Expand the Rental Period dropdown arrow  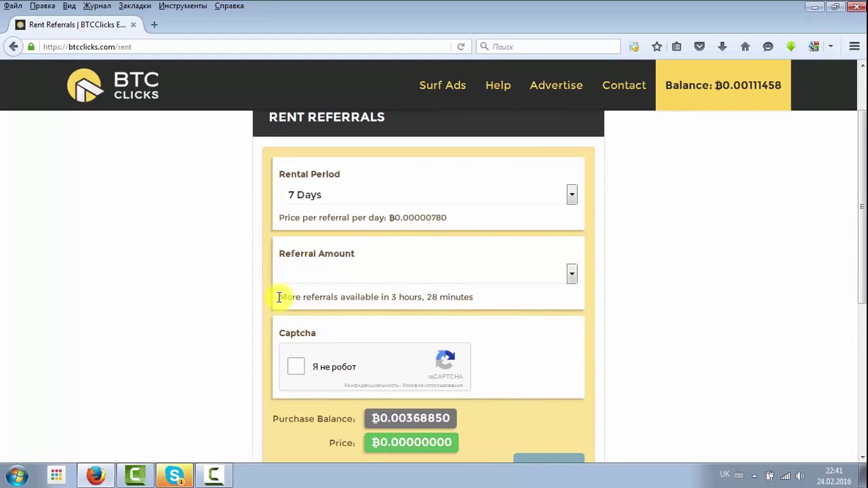tap(572, 195)
